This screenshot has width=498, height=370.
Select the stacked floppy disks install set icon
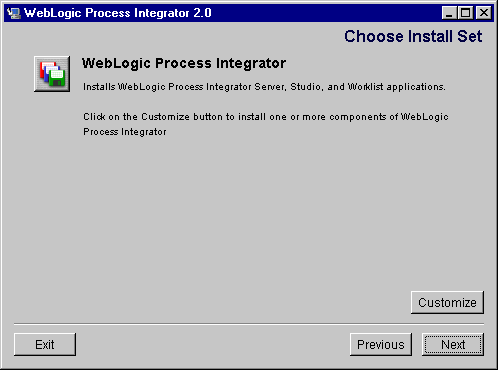pyautogui.click(x=52, y=74)
